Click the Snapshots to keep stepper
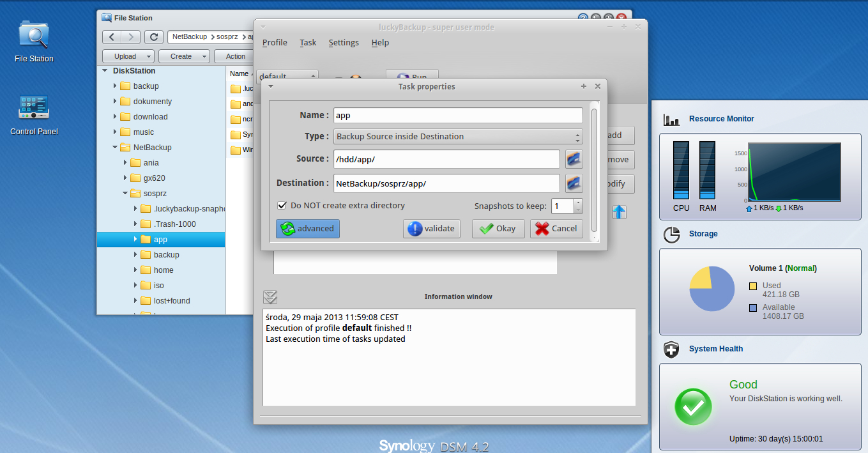Image resolution: width=868 pixels, height=453 pixels. click(578, 206)
